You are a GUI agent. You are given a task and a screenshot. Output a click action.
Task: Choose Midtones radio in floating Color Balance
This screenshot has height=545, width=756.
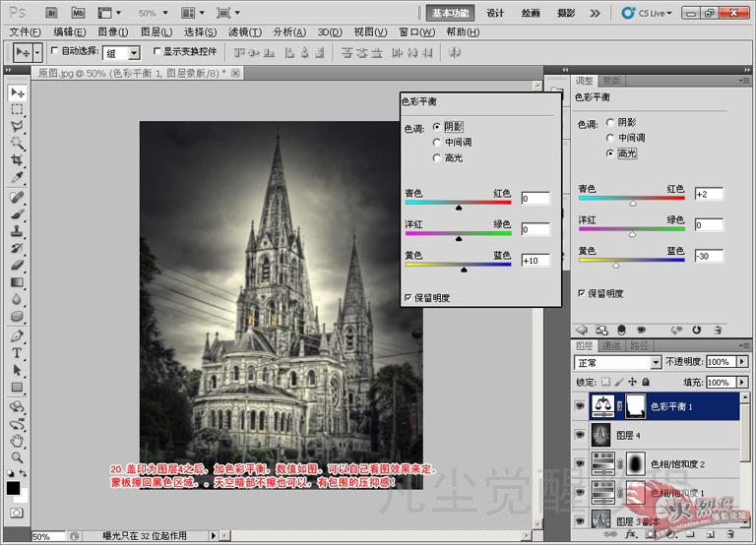coord(437,143)
